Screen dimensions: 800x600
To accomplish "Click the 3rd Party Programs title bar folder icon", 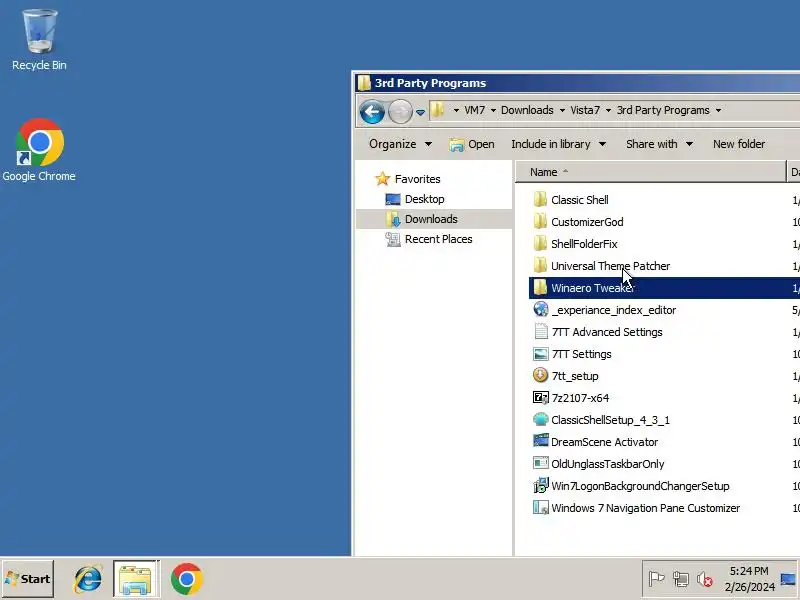I will [364, 83].
